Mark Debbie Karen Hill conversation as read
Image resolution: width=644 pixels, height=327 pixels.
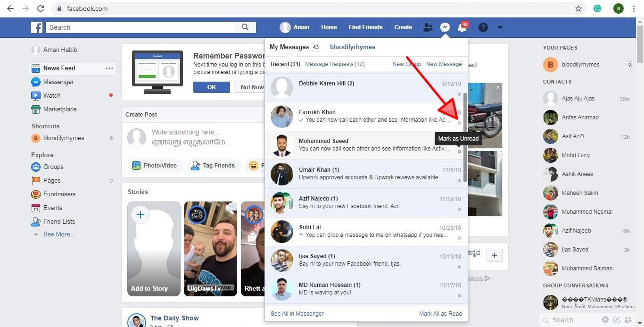click(x=459, y=94)
